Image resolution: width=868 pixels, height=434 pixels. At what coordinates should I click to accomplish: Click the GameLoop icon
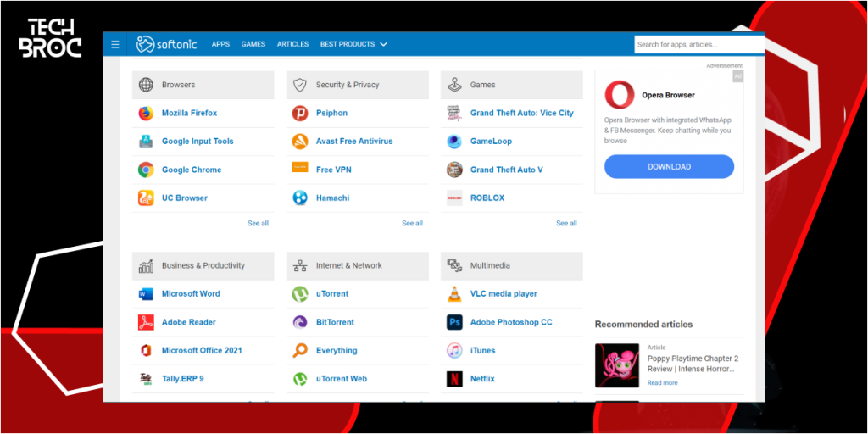tap(454, 142)
